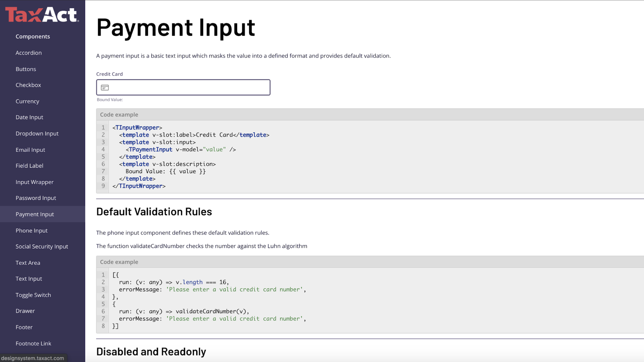The height and width of the screenshot is (362, 644).
Task: Open the Phone Input page
Action: pos(32,231)
